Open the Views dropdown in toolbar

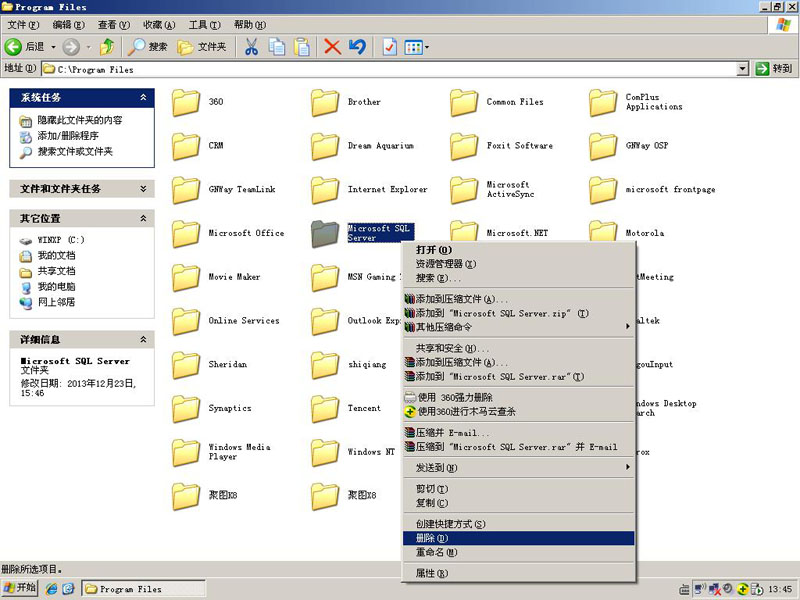(x=418, y=47)
